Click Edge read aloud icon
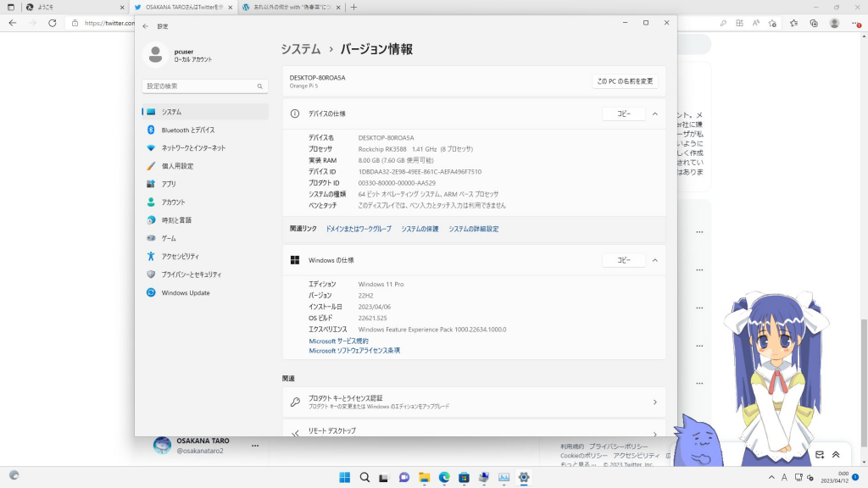Image resolution: width=868 pixels, height=488 pixels. point(755,23)
